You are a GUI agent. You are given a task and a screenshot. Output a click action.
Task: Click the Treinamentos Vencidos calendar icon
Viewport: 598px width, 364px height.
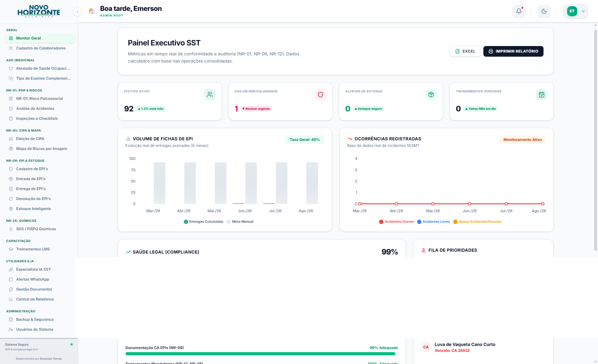point(542,95)
